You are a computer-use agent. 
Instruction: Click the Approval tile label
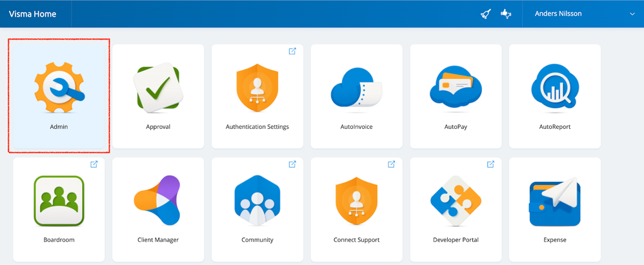158,127
